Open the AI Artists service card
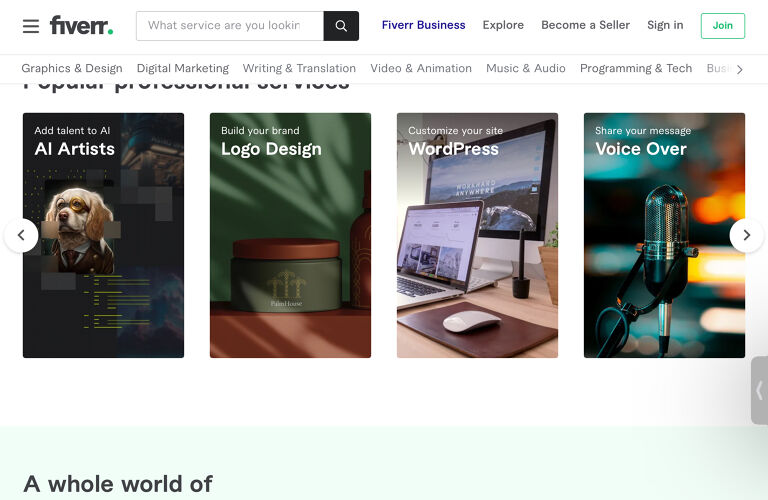The height and width of the screenshot is (500, 768). (x=103, y=236)
